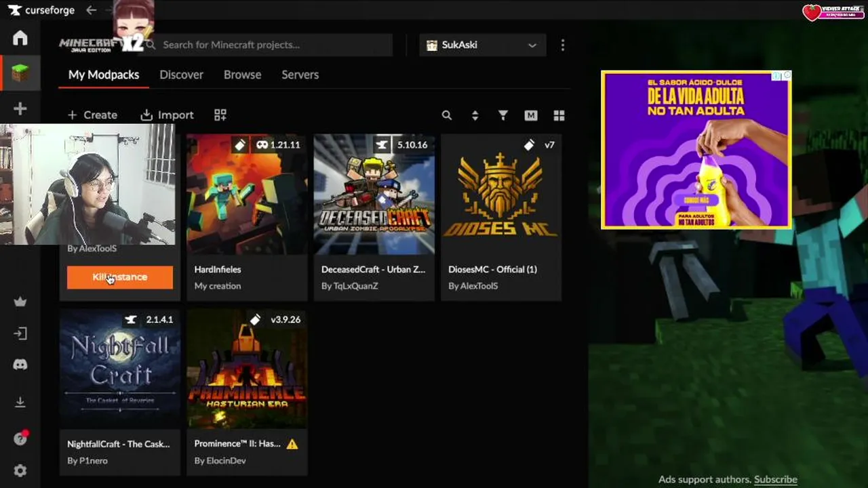The image size is (868, 488).
Task: Switch to the Servers tab
Action: pos(300,75)
